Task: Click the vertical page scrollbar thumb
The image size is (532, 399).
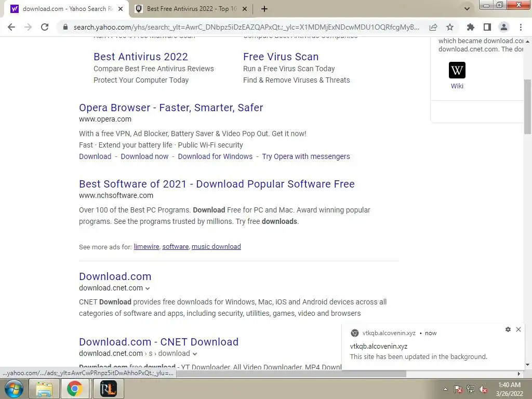Action: click(x=528, y=107)
